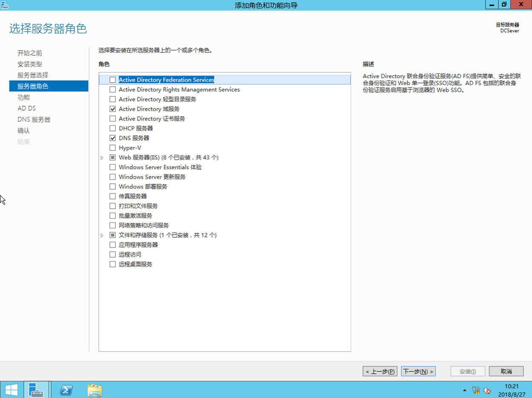Screen dimensions: 532x398
Task: Enable the DHCP 服务器 role
Action: pos(113,128)
